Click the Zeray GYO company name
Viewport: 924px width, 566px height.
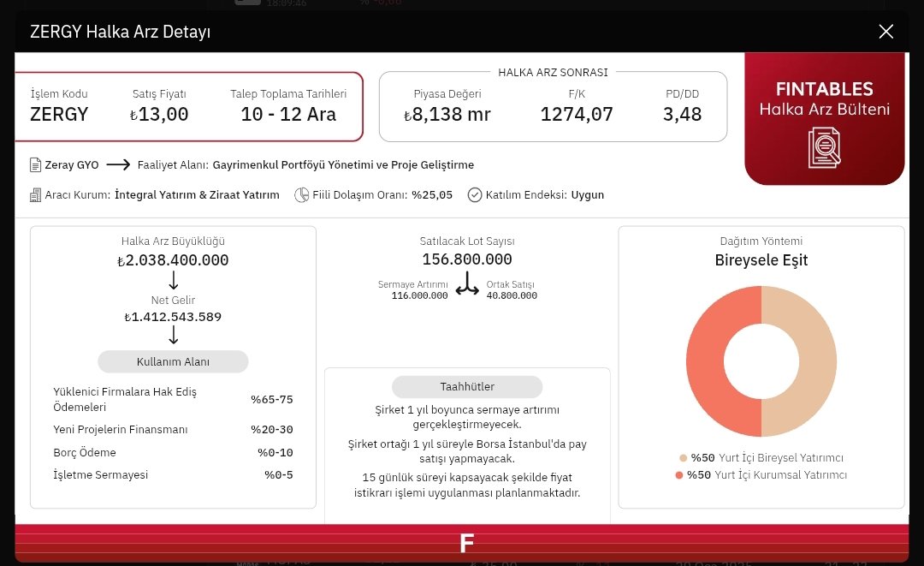coord(72,165)
